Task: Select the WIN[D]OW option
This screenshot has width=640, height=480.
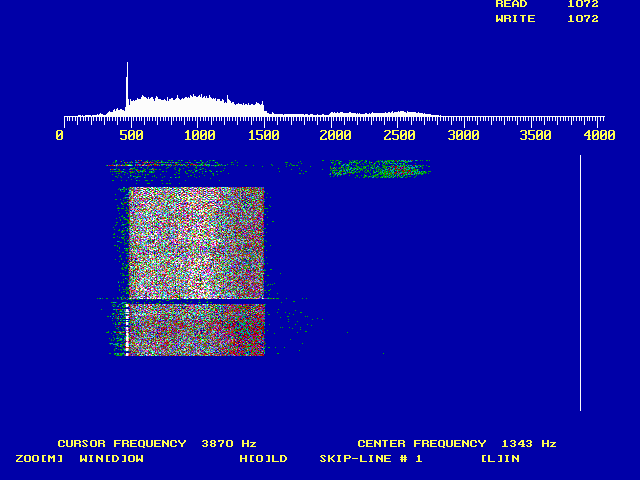Action: click(111, 459)
